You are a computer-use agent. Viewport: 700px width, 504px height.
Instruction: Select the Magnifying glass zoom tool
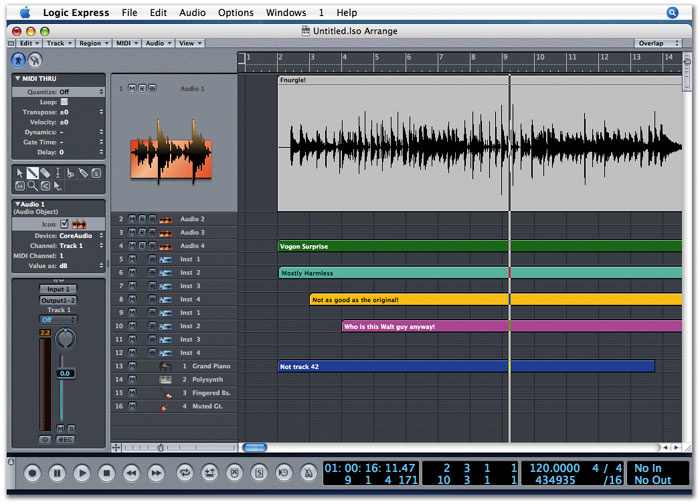pos(33,186)
